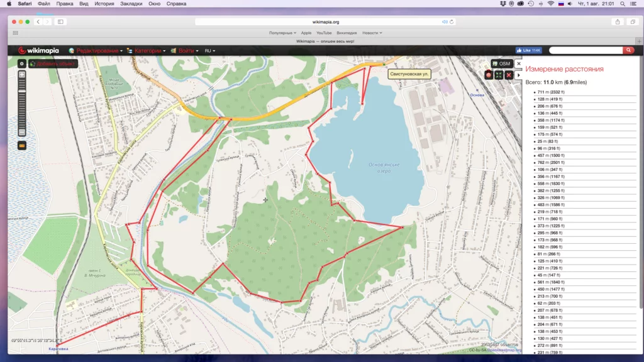Click the volume menu bar icon
This screenshot has height=362, width=644.
(x=570, y=4)
